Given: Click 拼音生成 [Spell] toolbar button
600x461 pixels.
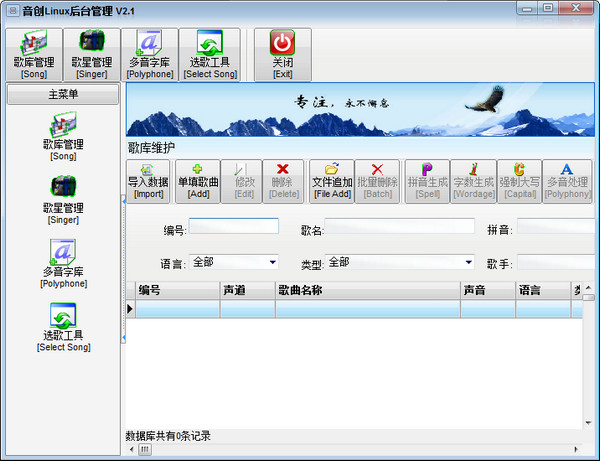Looking at the screenshot, I should (427, 182).
